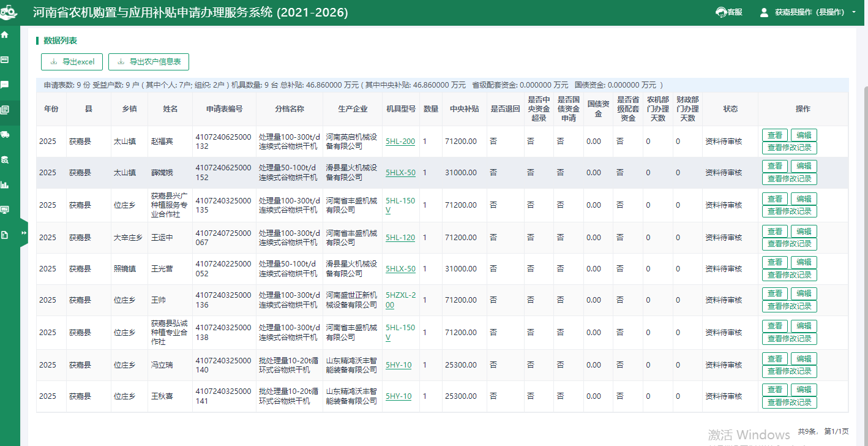The image size is (868, 446).
Task: Click the 导出农户信息表 button
Action: coord(149,62)
